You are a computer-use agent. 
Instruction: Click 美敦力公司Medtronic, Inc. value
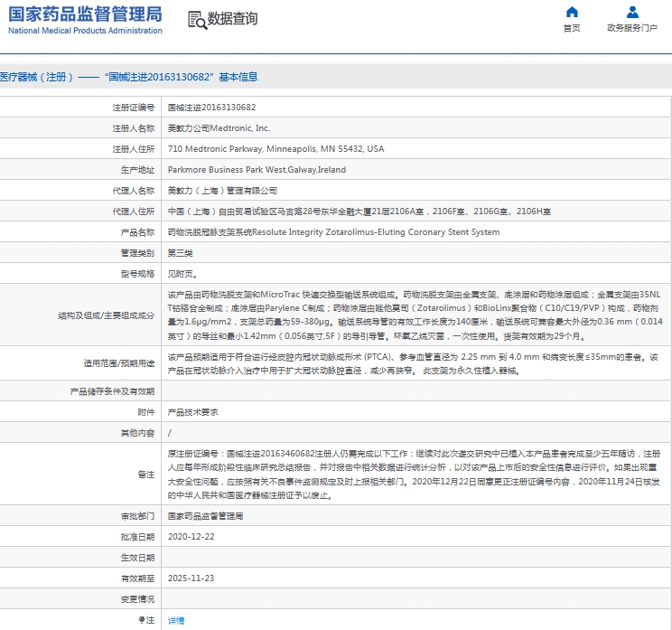219,127
